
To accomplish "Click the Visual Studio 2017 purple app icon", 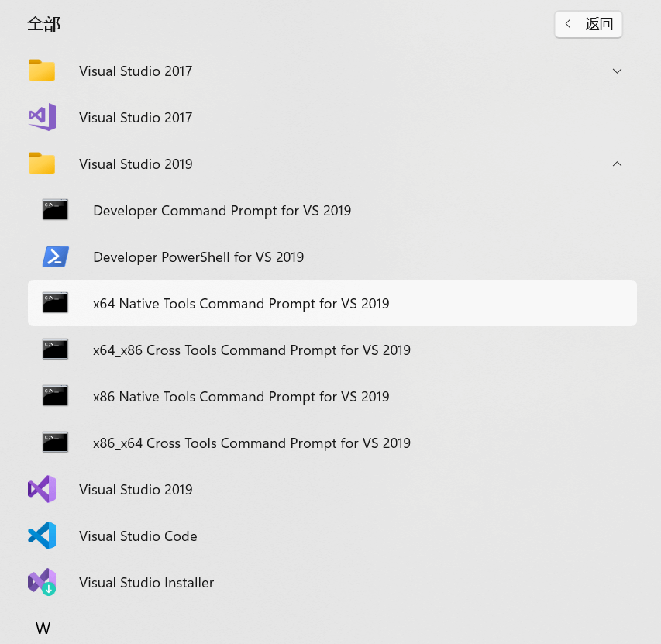I will pos(42,117).
